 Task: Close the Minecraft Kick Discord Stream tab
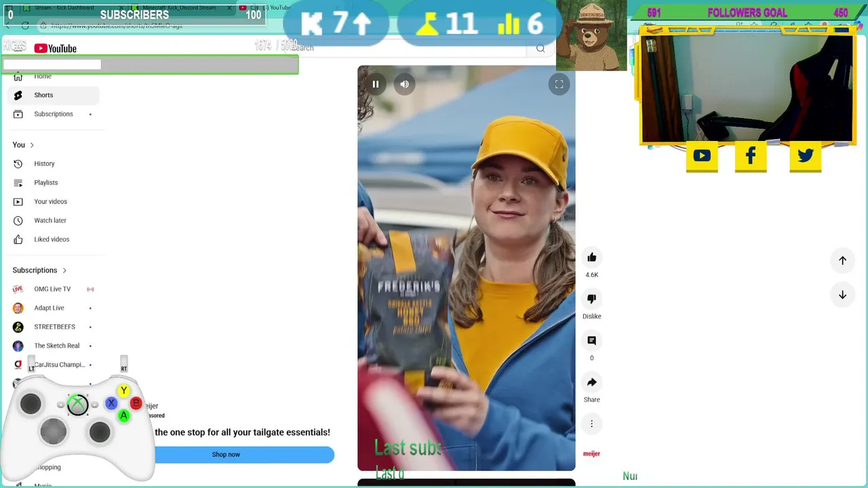pos(229,8)
